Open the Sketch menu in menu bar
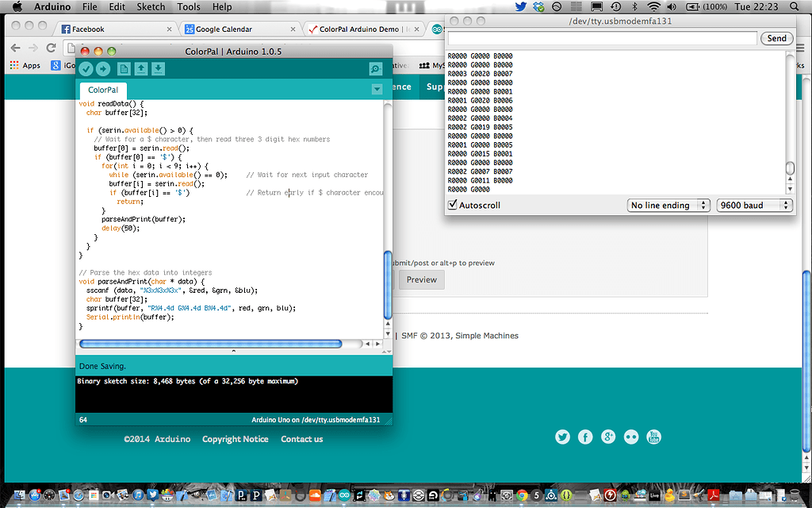Viewport: 812px width, 508px height. pyautogui.click(x=151, y=6)
